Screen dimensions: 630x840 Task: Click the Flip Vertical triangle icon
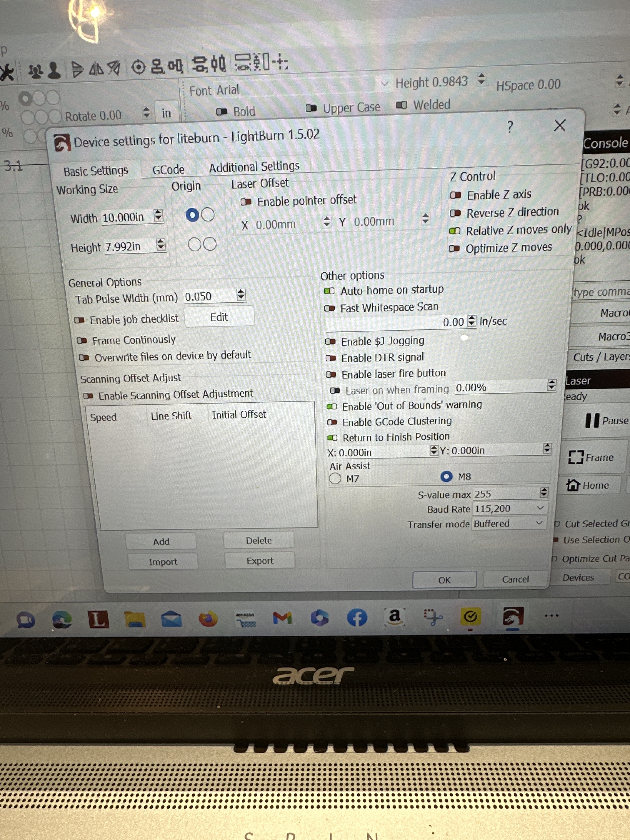[77, 70]
